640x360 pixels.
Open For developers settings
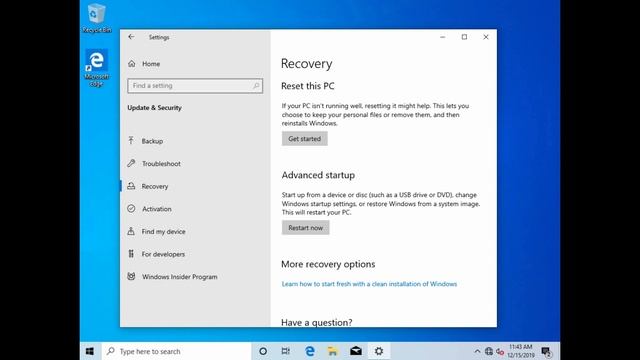tap(156, 254)
